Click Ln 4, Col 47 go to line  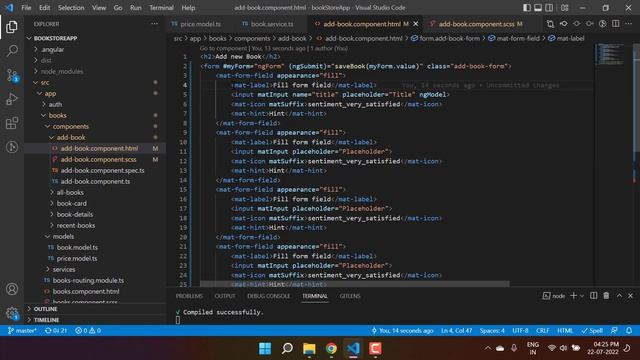456,330
